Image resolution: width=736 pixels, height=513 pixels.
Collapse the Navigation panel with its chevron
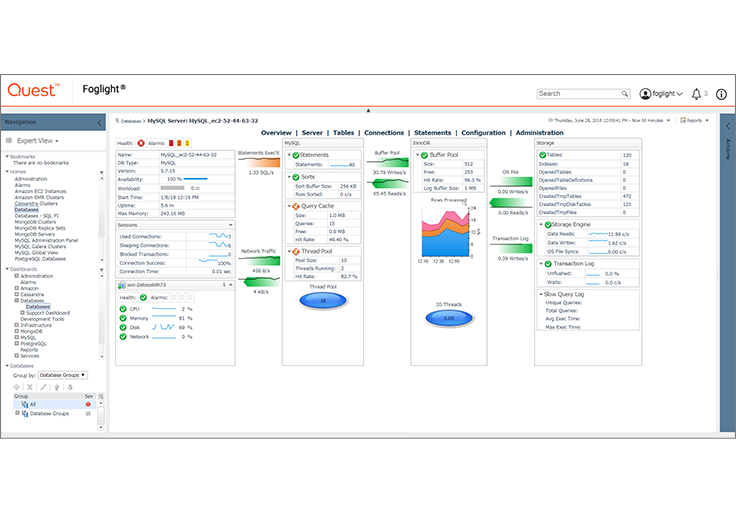point(100,123)
